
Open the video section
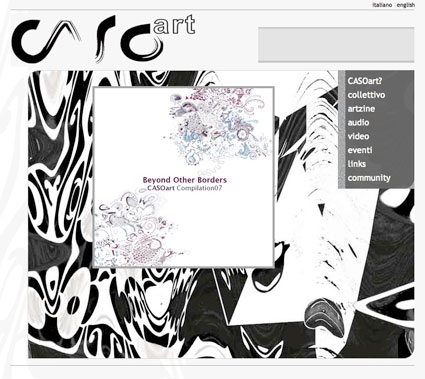(x=358, y=136)
